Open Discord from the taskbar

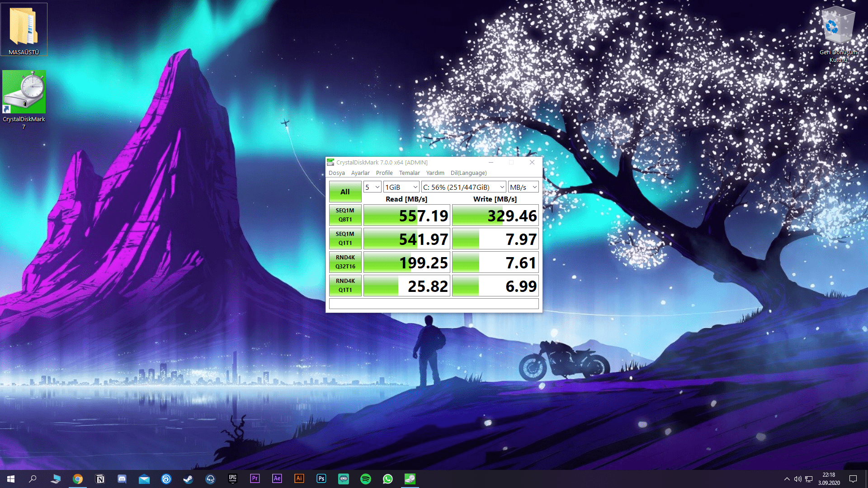tap(122, 479)
